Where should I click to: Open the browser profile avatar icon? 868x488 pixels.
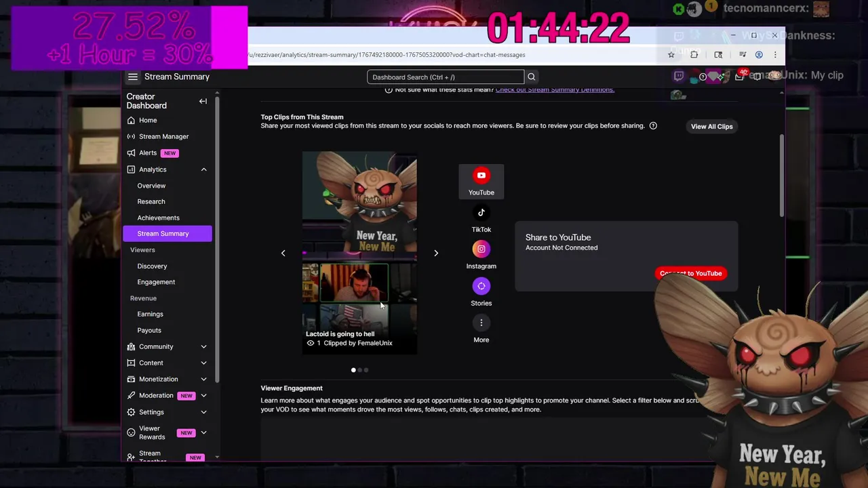tap(759, 55)
